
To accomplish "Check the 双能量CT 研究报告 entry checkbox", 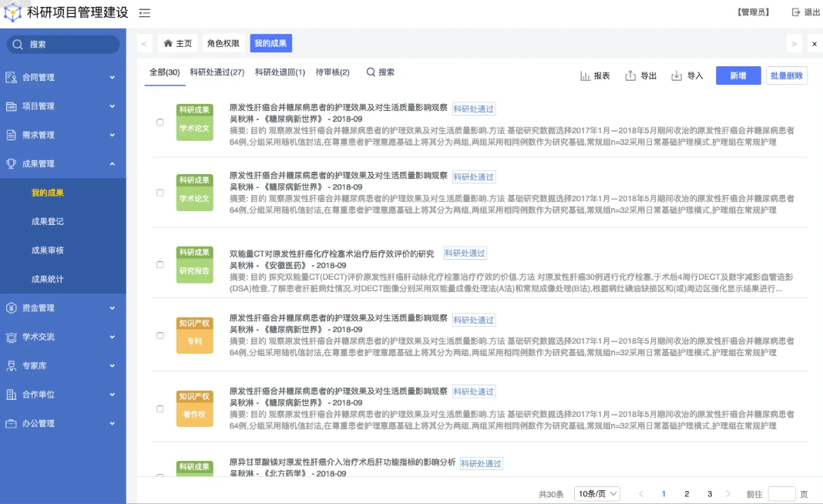I will tap(160, 264).
